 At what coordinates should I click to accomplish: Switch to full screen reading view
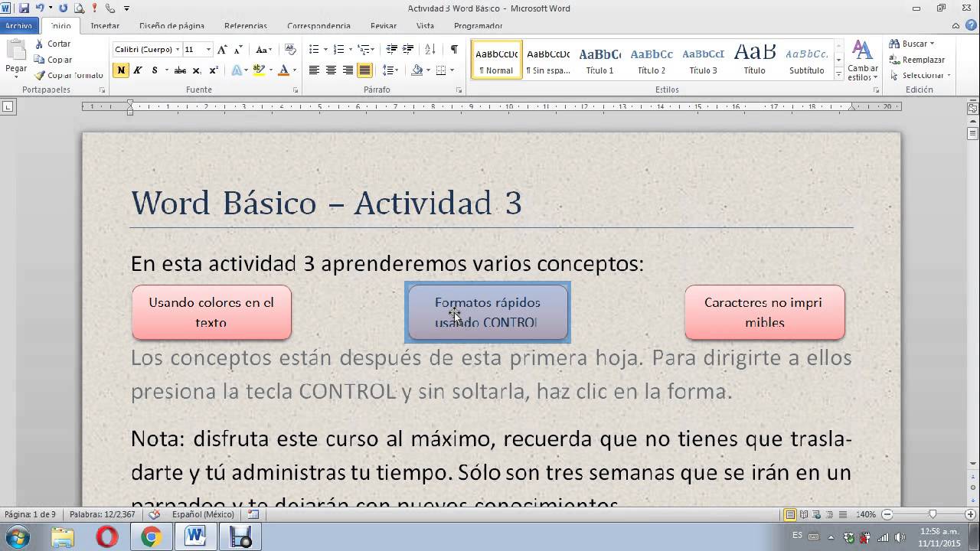804,514
